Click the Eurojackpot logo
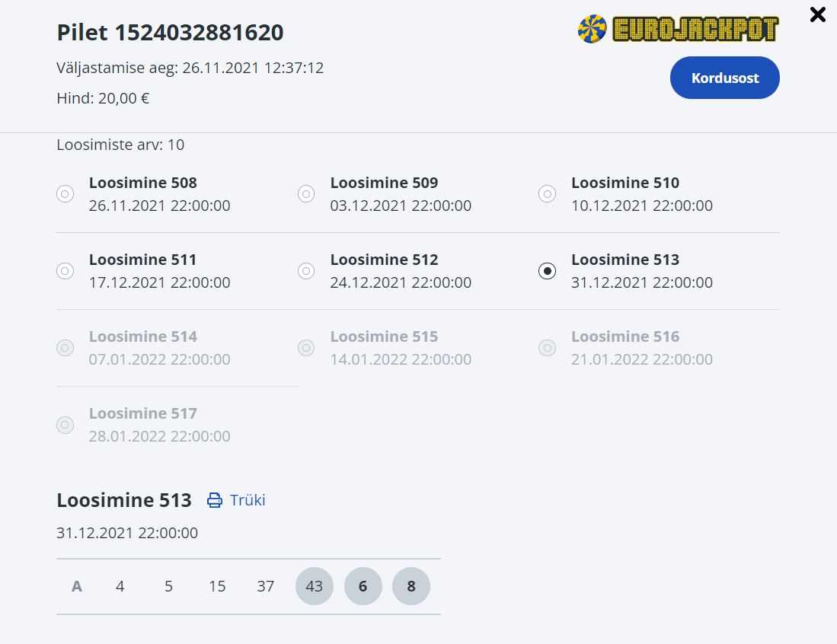Screen dimensions: 837x644 [x=678, y=29]
